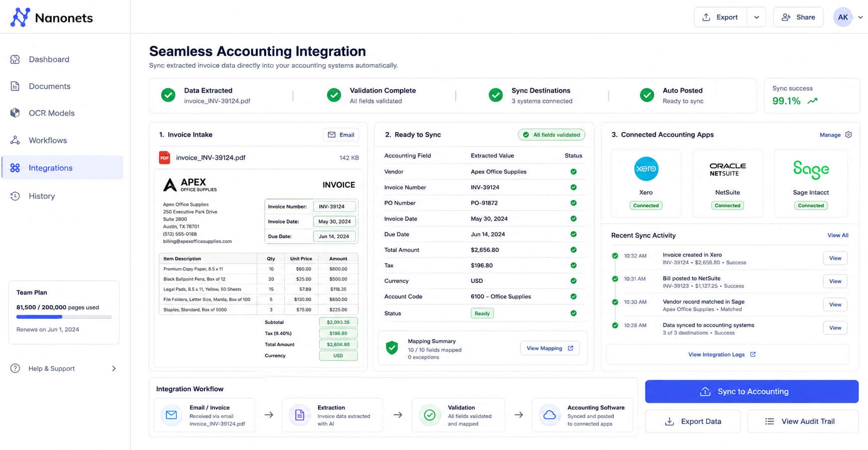Click the Currency USD invoice field
868x450 pixels.
338,356
